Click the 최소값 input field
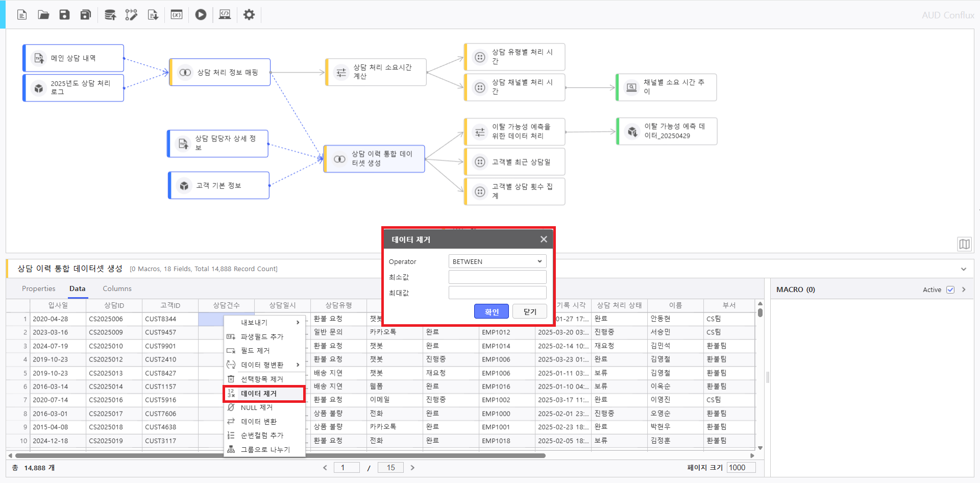 (497, 277)
